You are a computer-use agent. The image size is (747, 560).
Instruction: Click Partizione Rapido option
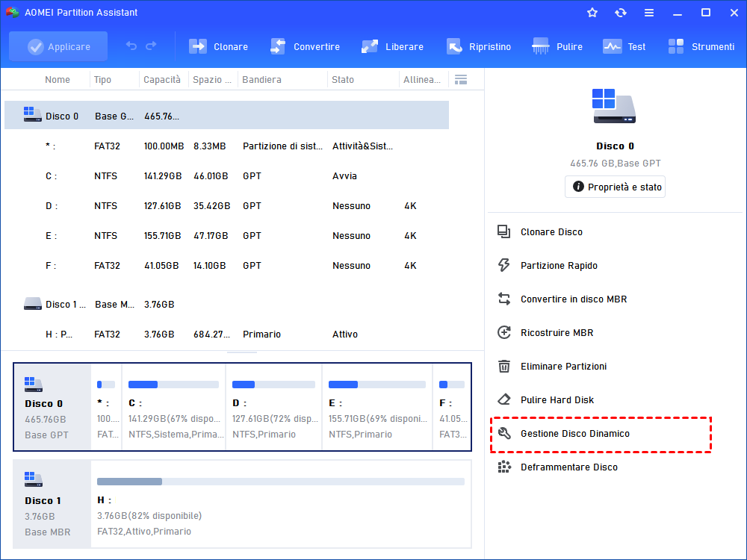pos(559,266)
